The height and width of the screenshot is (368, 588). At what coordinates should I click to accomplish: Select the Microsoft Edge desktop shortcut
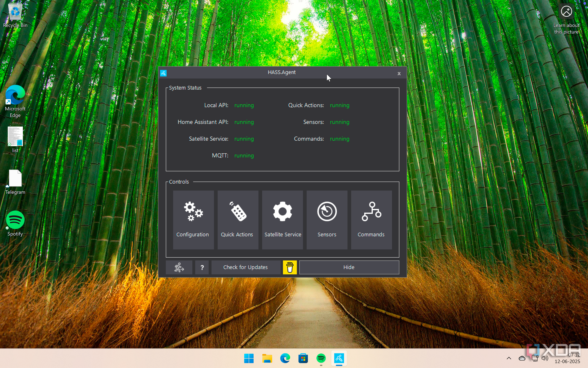[x=15, y=101]
